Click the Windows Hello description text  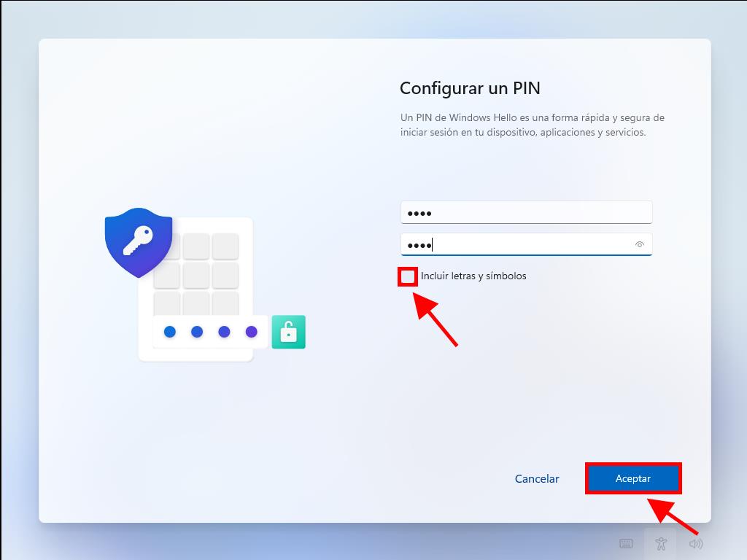coord(532,125)
